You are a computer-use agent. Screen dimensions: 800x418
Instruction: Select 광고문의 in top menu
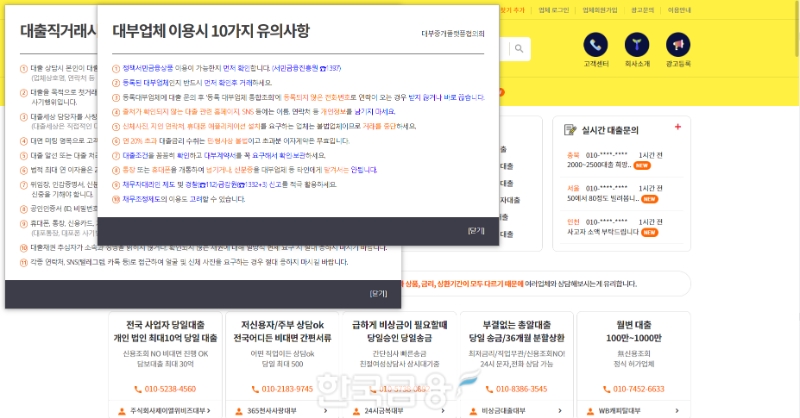(644, 9)
